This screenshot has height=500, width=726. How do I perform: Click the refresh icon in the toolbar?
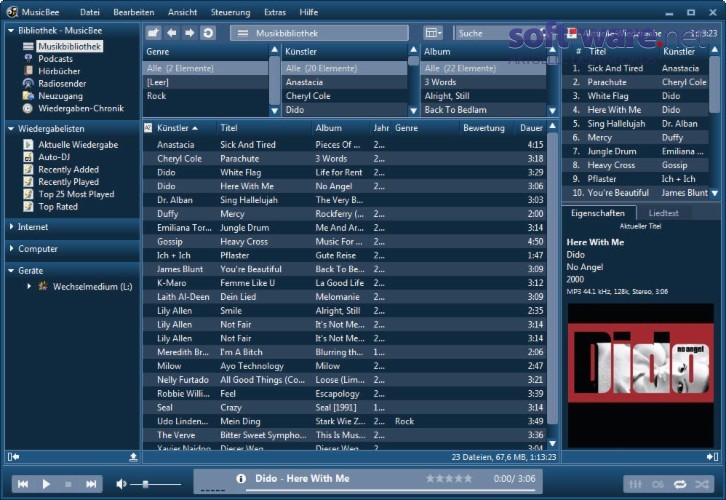click(208, 33)
